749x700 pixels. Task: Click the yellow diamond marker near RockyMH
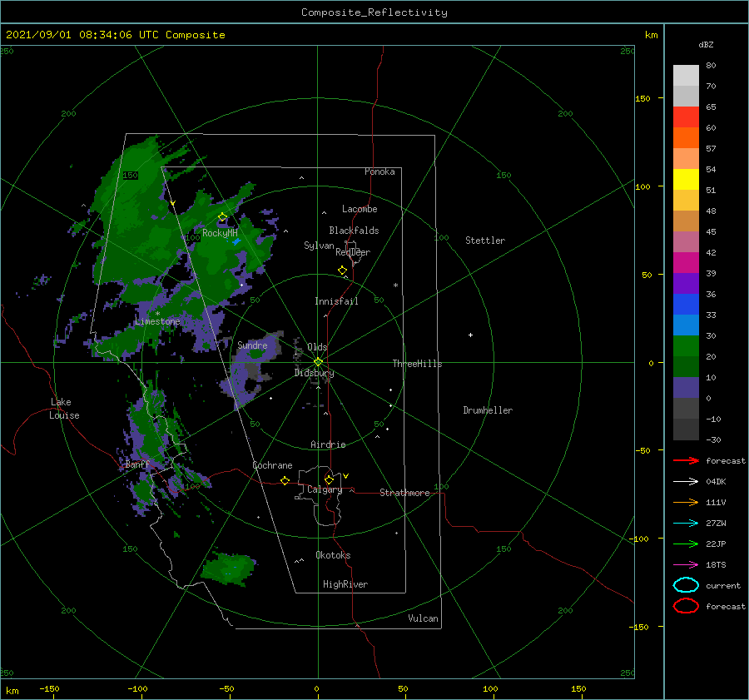pos(222,217)
